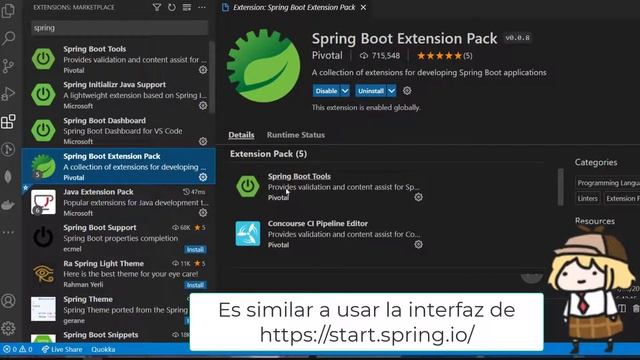
Task: Switch to the Runtime Status tab
Action: click(296, 135)
